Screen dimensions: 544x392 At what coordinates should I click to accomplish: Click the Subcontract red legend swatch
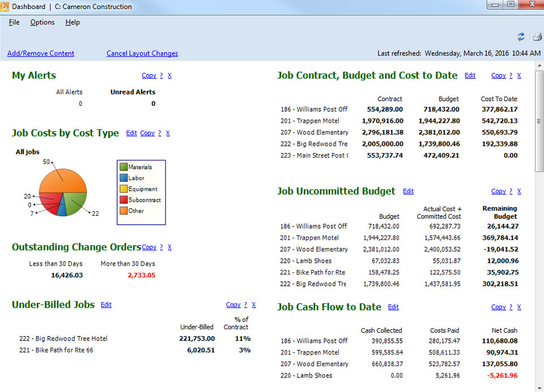(123, 199)
